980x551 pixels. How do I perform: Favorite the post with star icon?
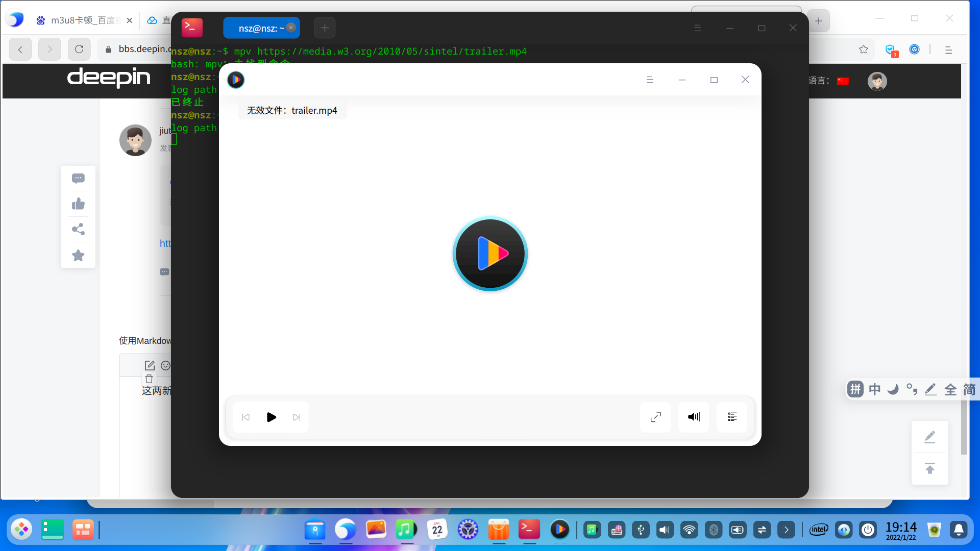tap(78, 255)
